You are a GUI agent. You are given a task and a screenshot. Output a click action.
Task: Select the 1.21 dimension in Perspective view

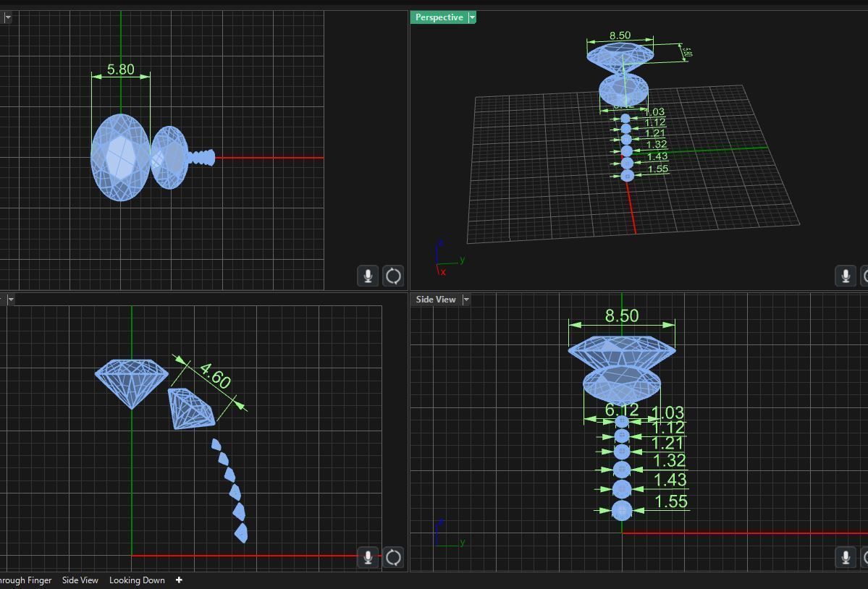[x=655, y=133]
